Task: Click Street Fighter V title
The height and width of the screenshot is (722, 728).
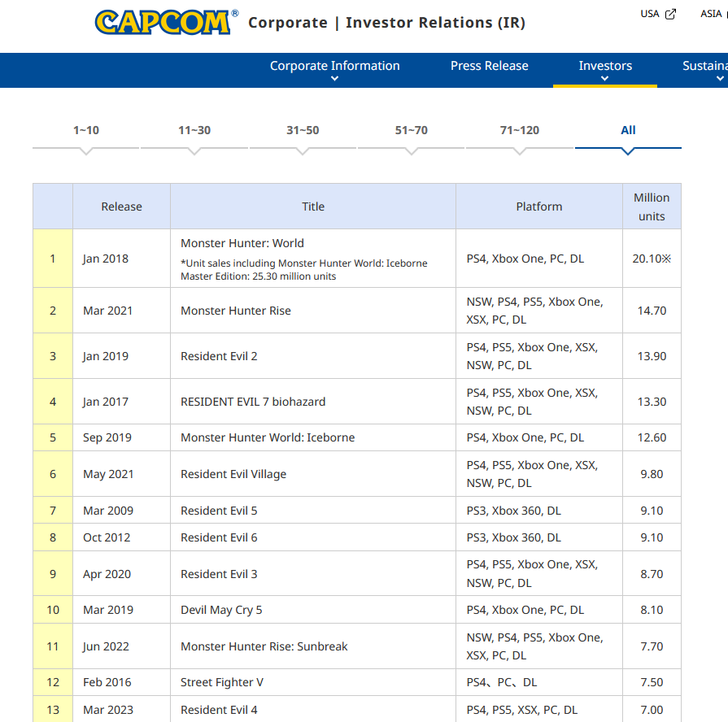Action: point(222,682)
